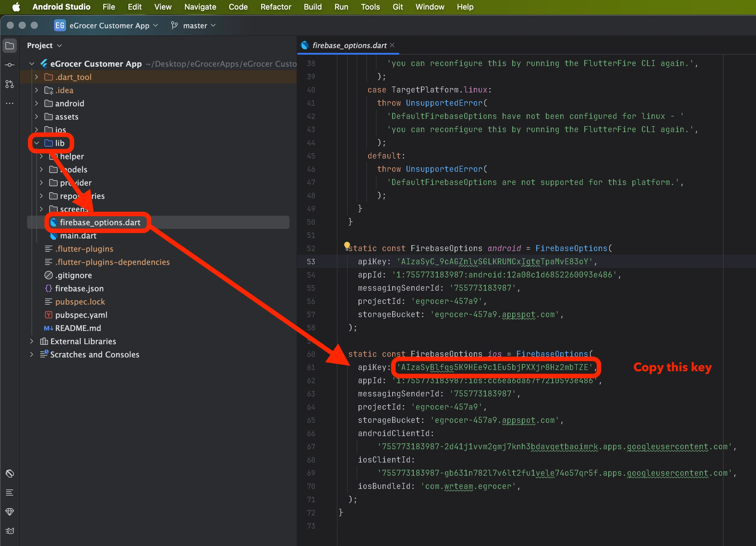The width and height of the screenshot is (756, 546).
Task: Collapse the eGrocer Customer App root node
Action: point(32,64)
